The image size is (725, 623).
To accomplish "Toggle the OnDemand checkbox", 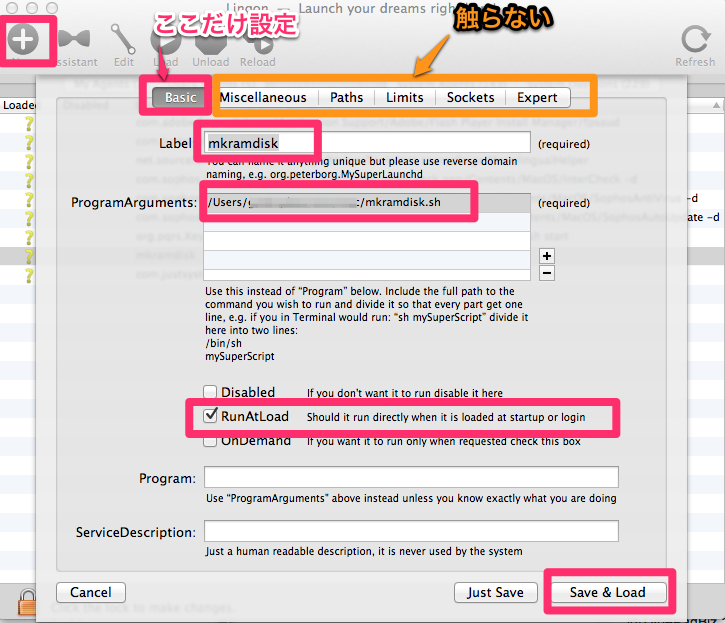I will click(210, 441).
